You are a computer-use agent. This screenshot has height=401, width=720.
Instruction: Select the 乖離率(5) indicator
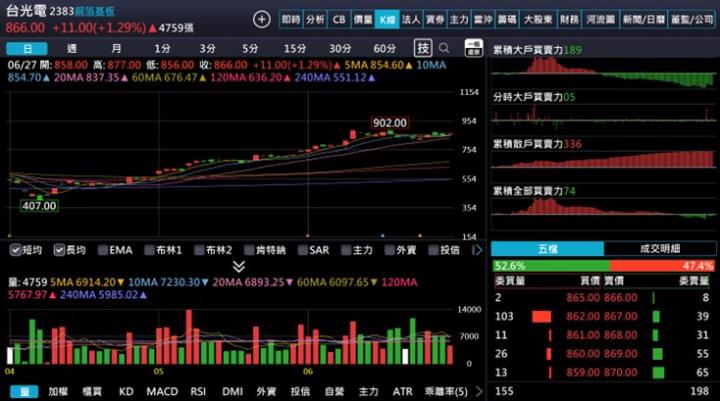pyautogui.click(x=446, y=391)
